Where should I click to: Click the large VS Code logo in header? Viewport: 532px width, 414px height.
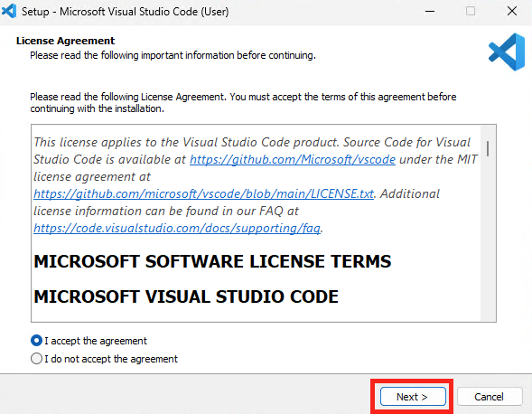pos(507,52)
